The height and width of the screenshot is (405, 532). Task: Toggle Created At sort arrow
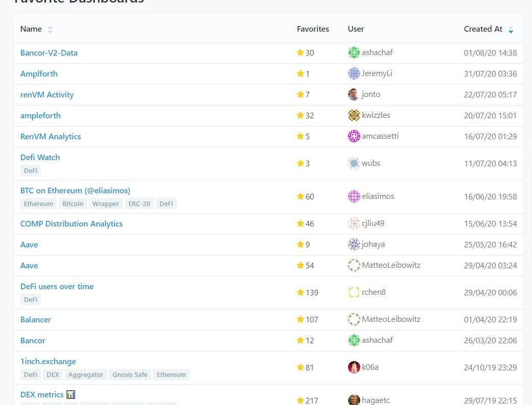[x=511, y=30]
